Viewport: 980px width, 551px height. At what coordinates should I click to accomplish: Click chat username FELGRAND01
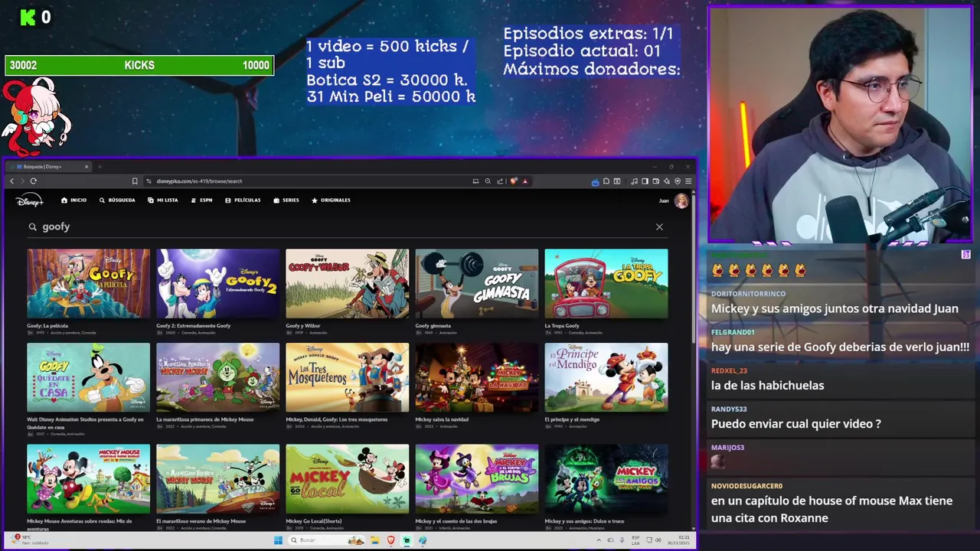733,332
